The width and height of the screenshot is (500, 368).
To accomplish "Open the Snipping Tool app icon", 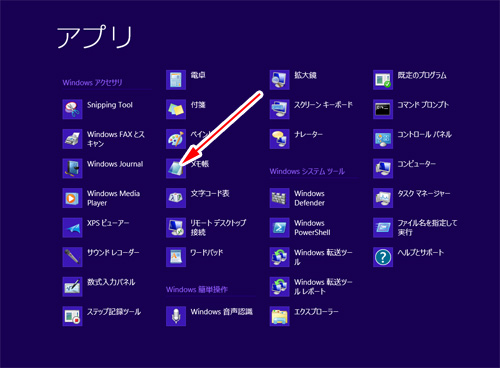I will 72,109.
